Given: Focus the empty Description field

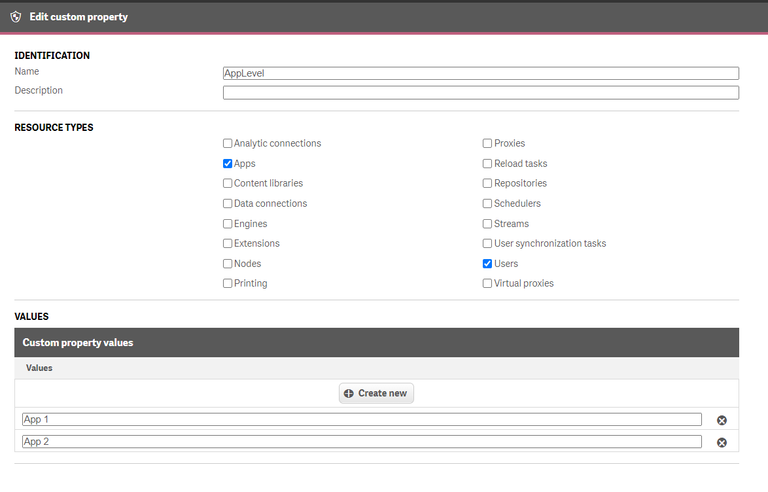Looking at the screenshot, I should pos(480,93).
